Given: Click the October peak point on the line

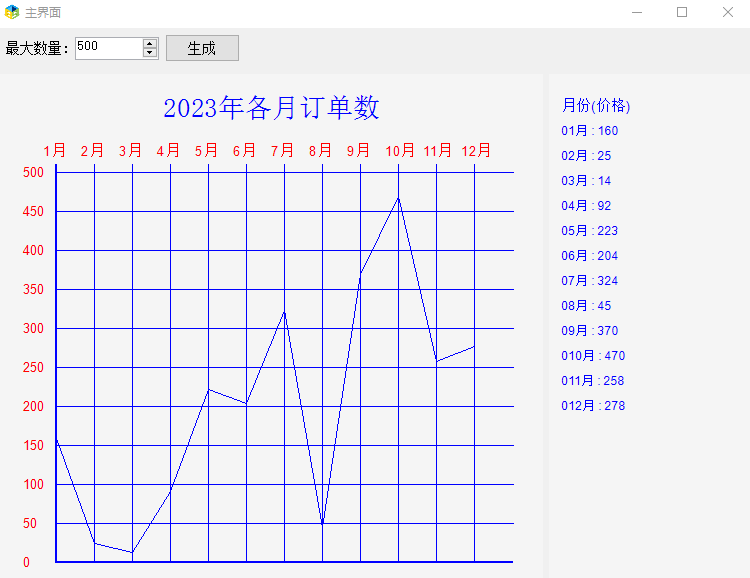Looking at the screenshot, I should pos(398,198).
